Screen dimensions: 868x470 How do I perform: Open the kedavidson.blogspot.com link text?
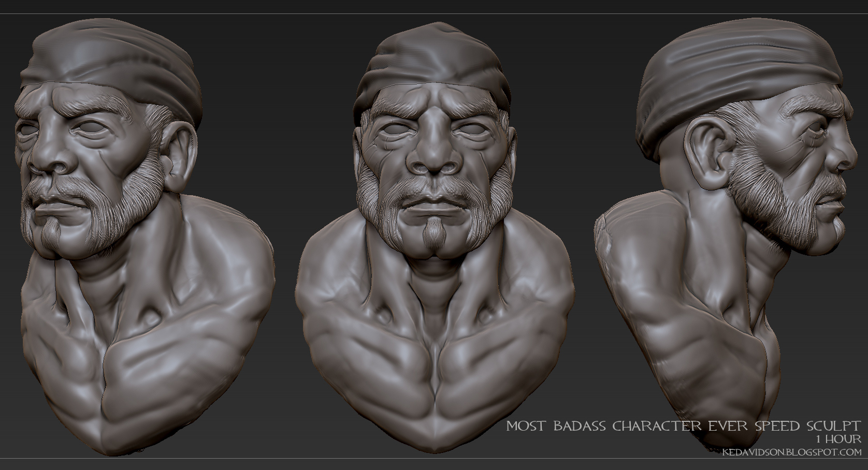click(792, 452)
